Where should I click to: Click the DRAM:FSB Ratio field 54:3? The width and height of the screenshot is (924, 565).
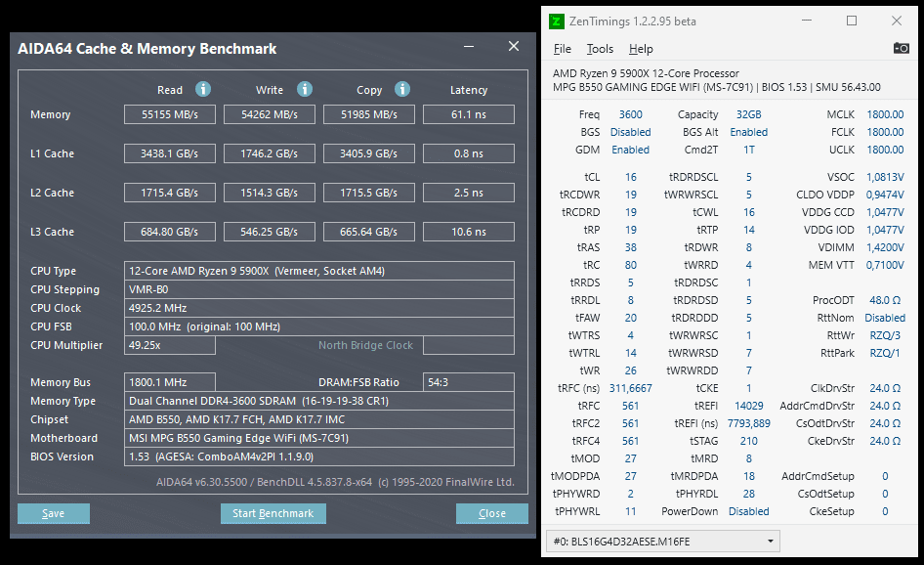click(x=469, y=382)
